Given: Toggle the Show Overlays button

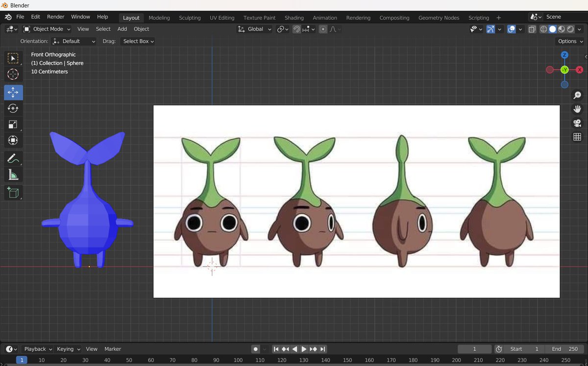Looking at the screenshot, I should pos(511,29).
